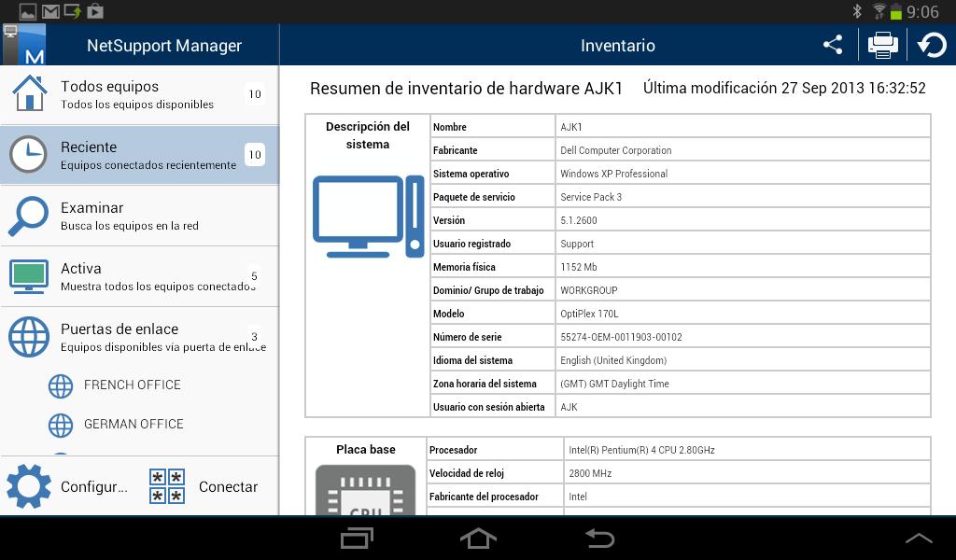Open Examinar network search

coord(140,216)
